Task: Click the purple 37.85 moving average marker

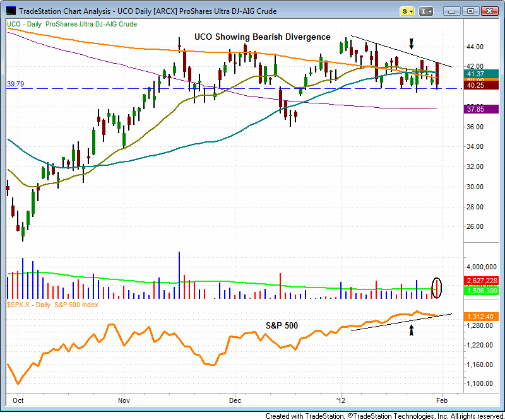Action: [x=481, y=108]
